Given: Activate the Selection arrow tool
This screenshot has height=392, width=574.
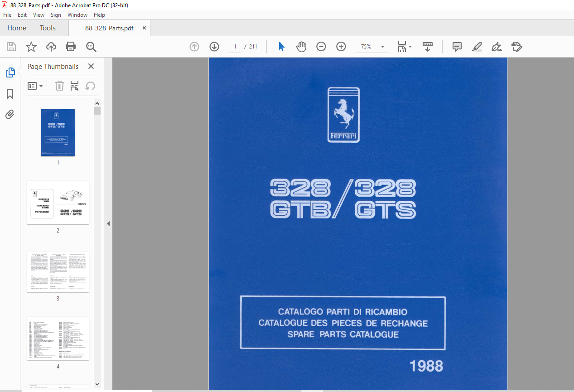Looking at the screenshot, I should [x=281, y=47].
